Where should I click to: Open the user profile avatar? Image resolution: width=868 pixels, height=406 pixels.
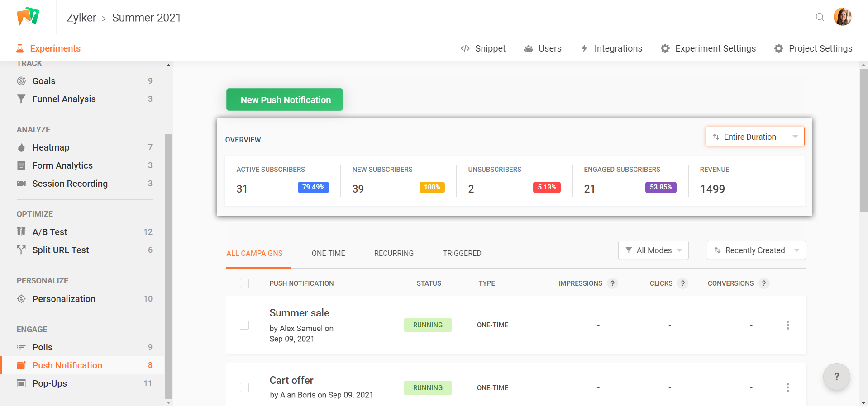click(x=842, y=17)
